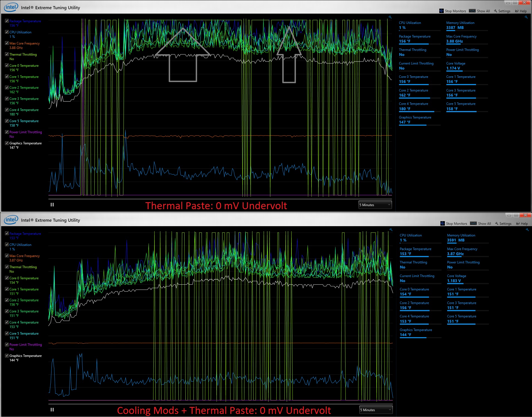Click the Intel logo in the bottom window
This screenshot has height=417, width=532.
11,220
